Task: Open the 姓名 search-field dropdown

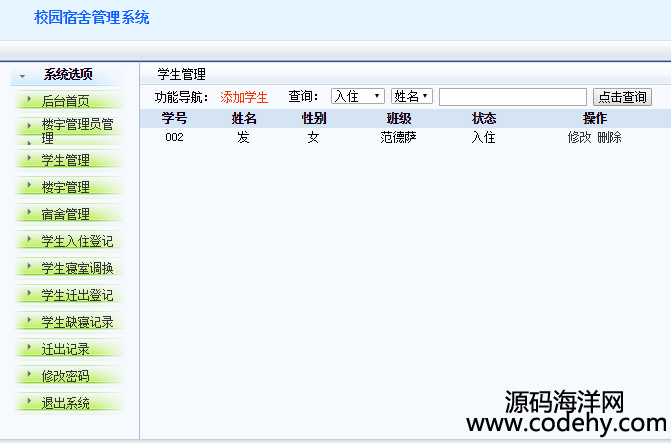Action: click(412, 96)
